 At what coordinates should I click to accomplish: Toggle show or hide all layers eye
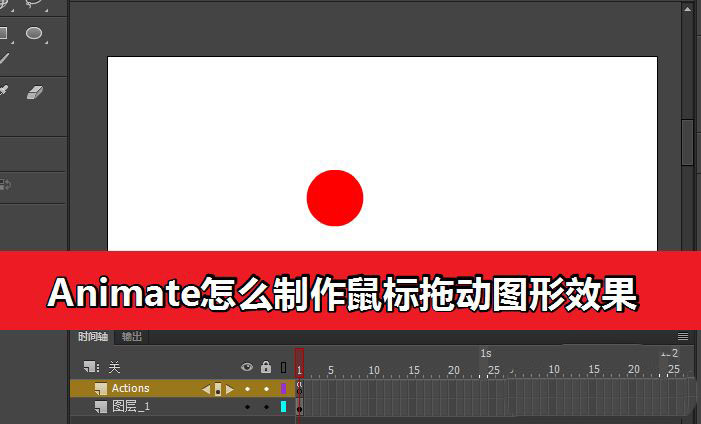(x=247, y=367)
